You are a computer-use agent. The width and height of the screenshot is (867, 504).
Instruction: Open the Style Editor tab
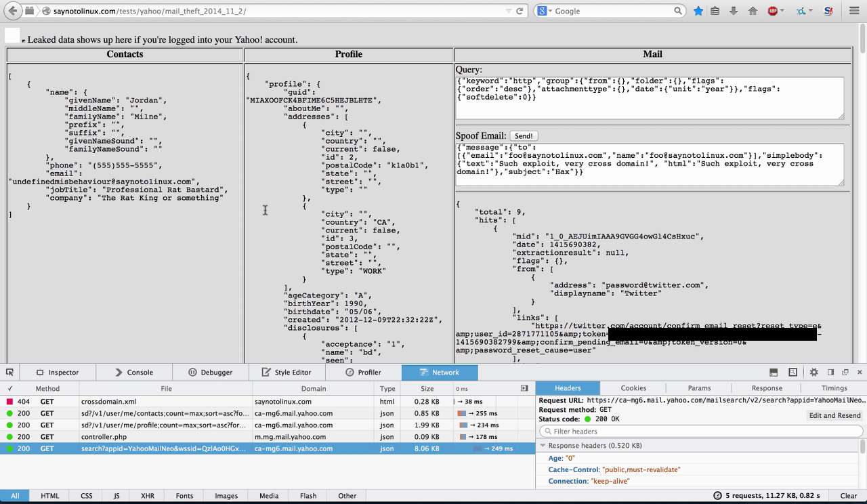[x=287, y=372]
